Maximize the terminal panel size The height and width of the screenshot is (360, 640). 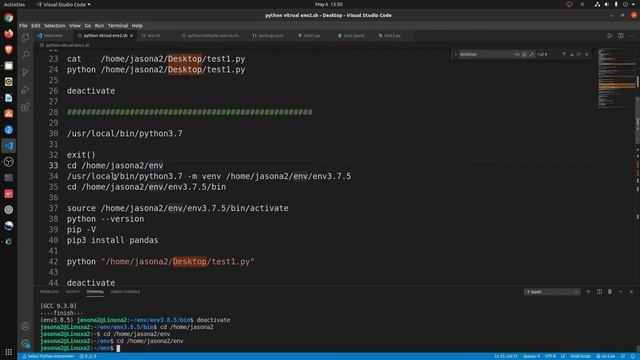click(x=620, y=292)
